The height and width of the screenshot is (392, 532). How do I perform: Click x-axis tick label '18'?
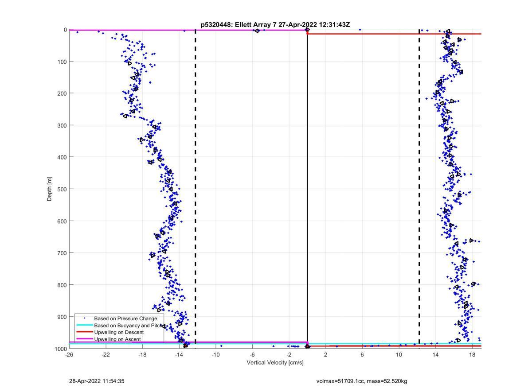pyautogui.click(x=472, y=355)
